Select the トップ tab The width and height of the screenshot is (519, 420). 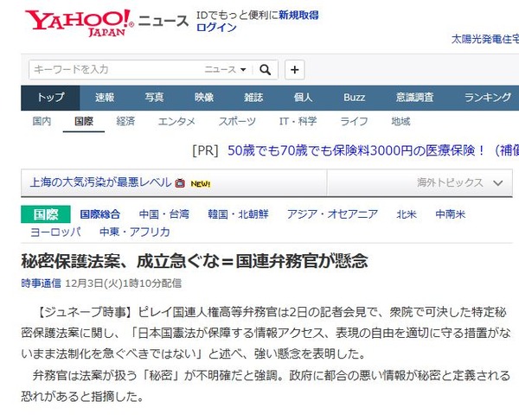(x=50, y=98)
